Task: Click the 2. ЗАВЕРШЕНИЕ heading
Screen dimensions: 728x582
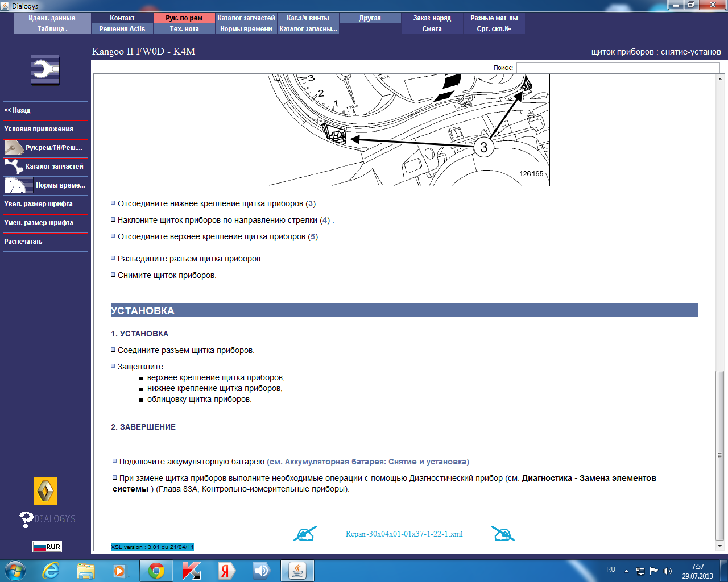Action: 143,427
